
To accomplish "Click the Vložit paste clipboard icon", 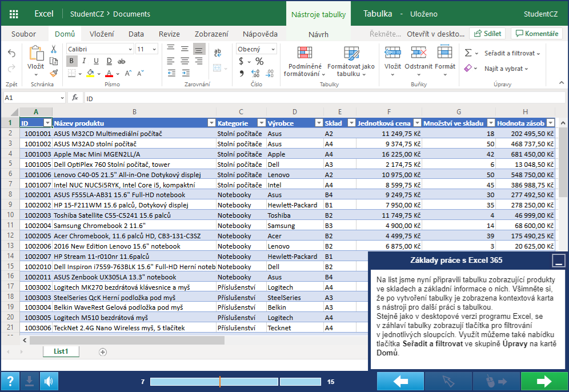I will click(x=36, y=53).
